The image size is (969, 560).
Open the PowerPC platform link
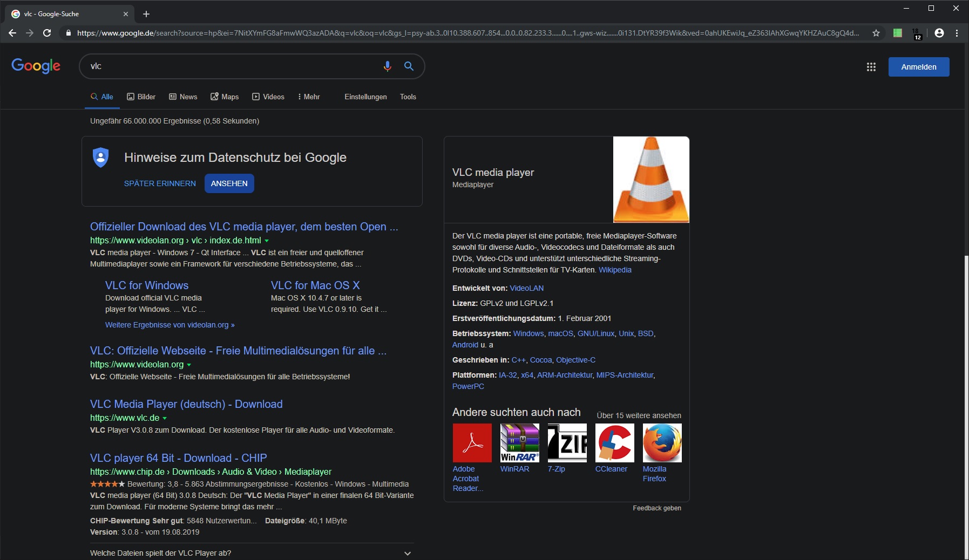468,386
